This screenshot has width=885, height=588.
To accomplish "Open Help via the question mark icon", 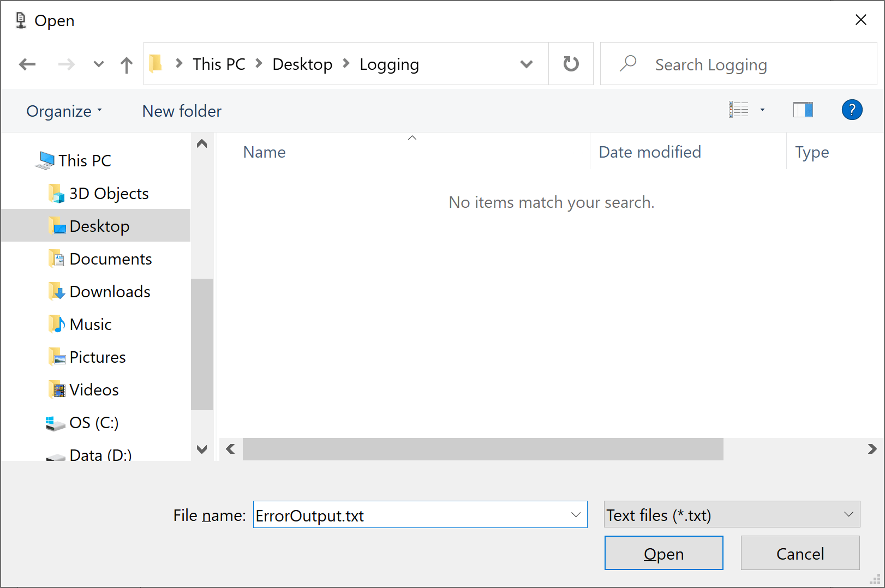I will tap(852, 110).
